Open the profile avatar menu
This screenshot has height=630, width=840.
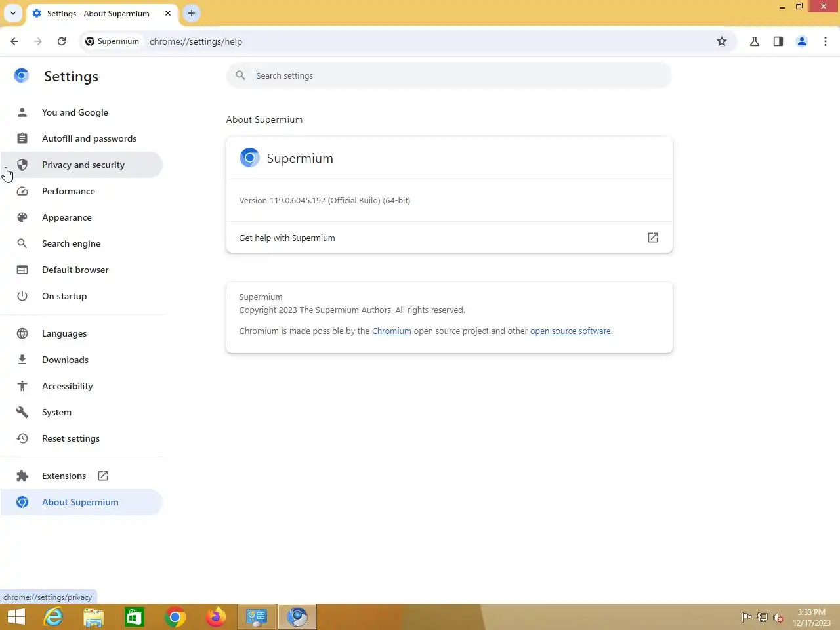tap(802, 41)
